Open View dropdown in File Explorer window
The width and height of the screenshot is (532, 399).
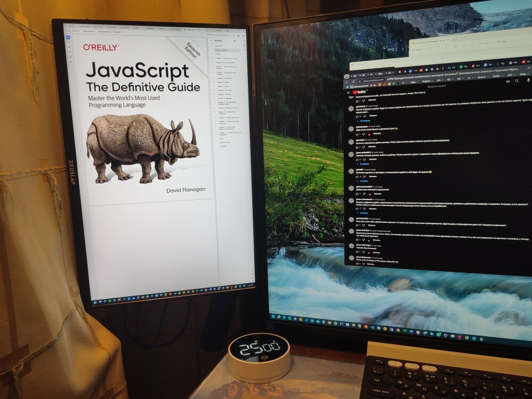503,41
